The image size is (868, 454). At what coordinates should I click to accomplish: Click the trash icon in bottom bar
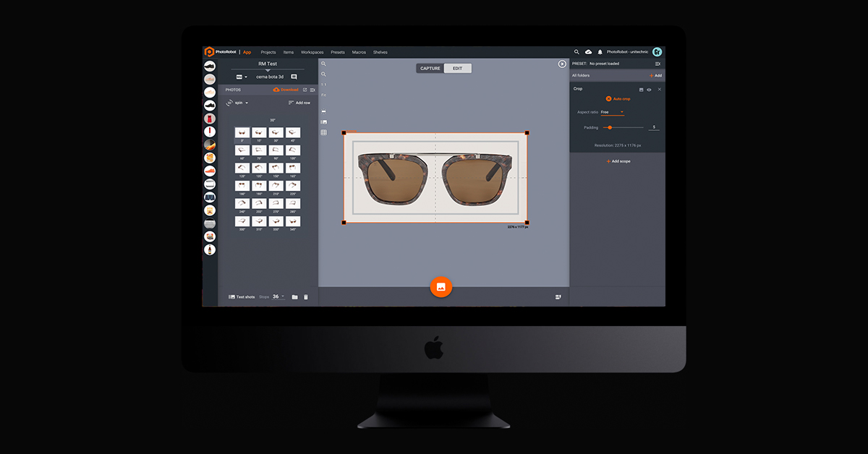(306, 297)
